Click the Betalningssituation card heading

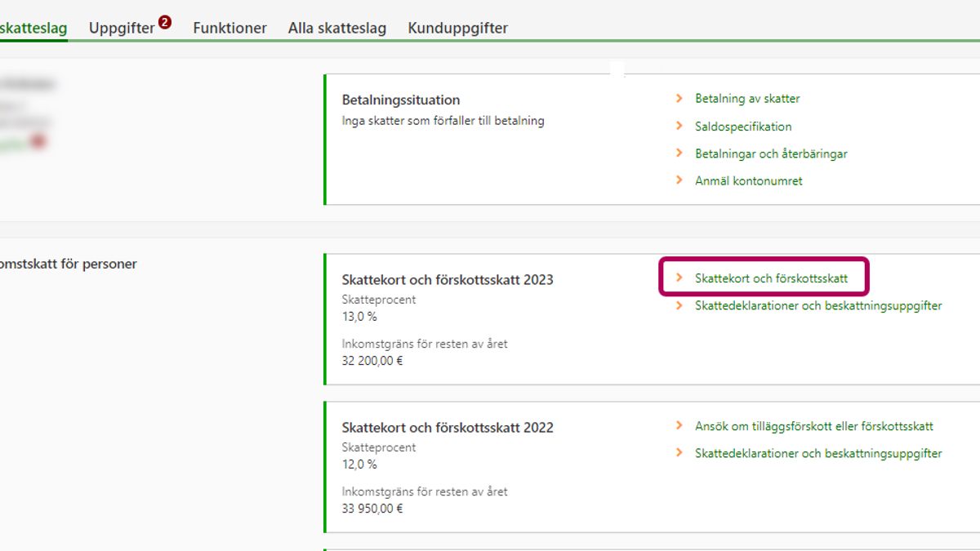(x=400, y=100)
